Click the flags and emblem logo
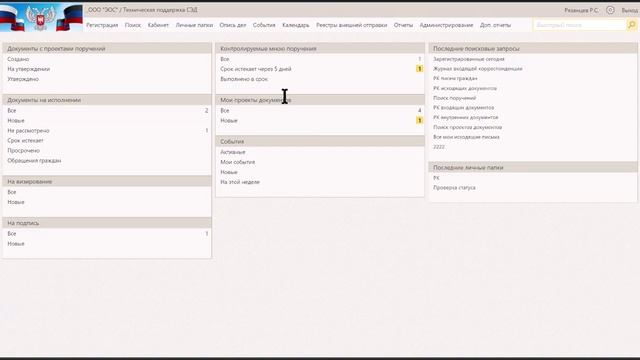Screen dimensions: 640x360 tap(41, 18)
